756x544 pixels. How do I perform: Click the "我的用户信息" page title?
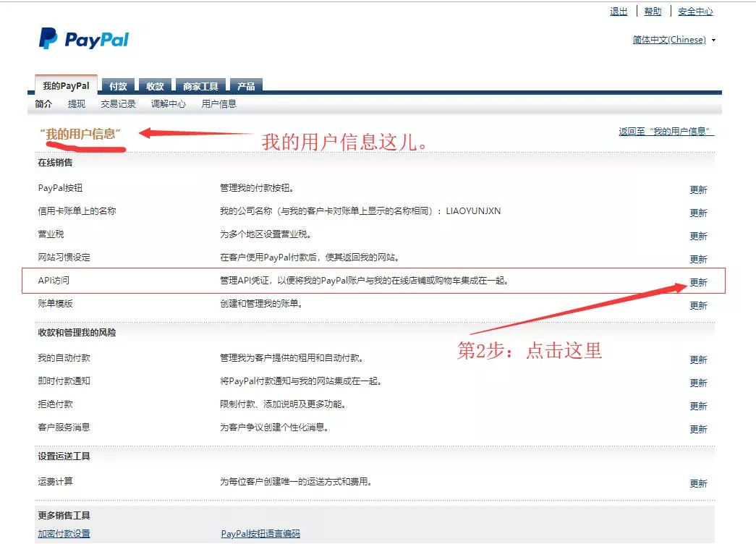pyautogui.click(x=80, y=134)
